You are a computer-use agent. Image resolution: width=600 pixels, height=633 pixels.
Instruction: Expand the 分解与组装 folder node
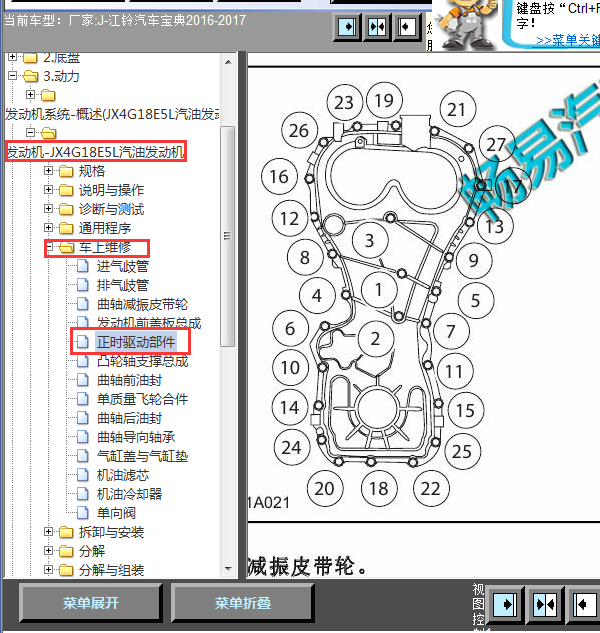point(48,570)
